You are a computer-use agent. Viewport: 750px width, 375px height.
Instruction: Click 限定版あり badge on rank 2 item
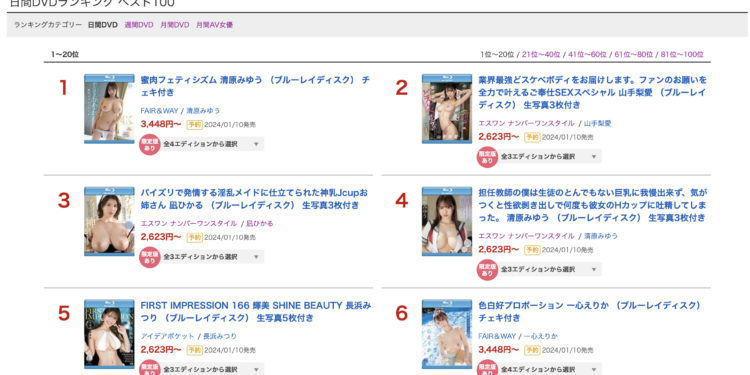[x=487, y=157]
